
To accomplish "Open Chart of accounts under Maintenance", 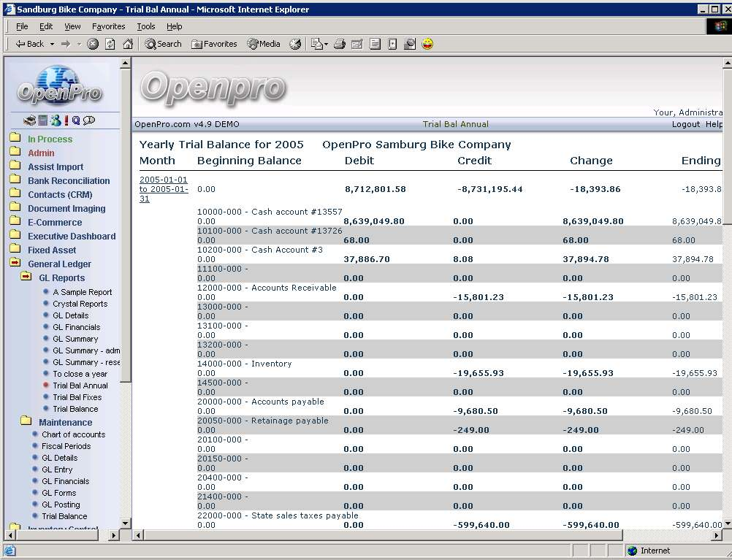I will pyautogui.click(x=73, y=434).
